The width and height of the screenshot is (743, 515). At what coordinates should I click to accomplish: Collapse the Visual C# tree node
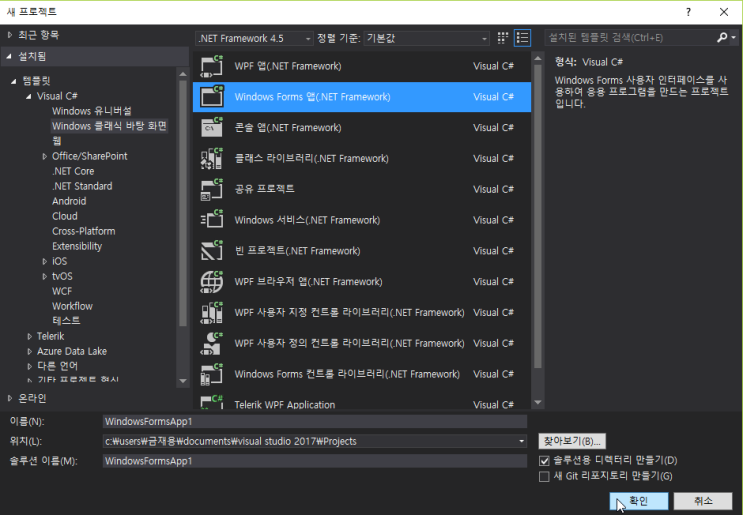(x=29, y=96)
